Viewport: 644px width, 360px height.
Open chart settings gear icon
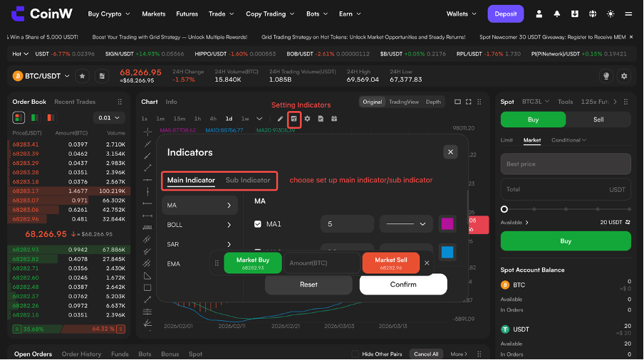click(x=307, y=119)
